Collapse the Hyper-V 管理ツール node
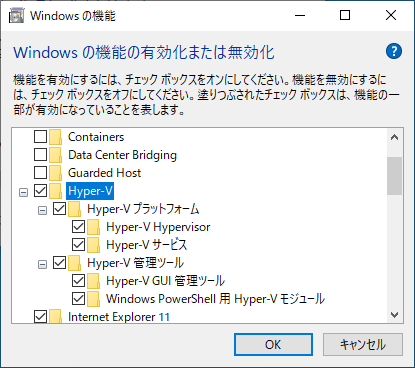The width and height of the screenshot is (415, 368). pyautogui.click(x=42, y=264)
